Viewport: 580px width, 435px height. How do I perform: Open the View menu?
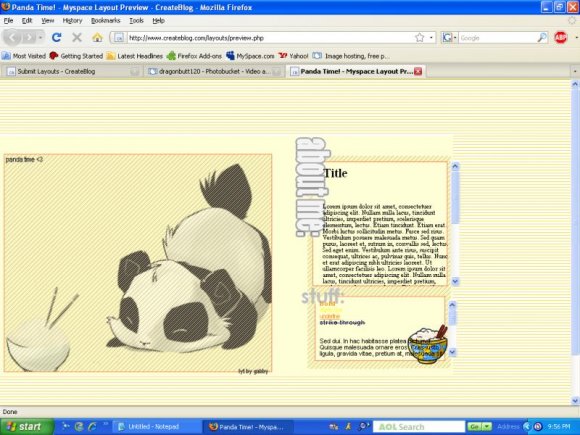tap(47, 20)
